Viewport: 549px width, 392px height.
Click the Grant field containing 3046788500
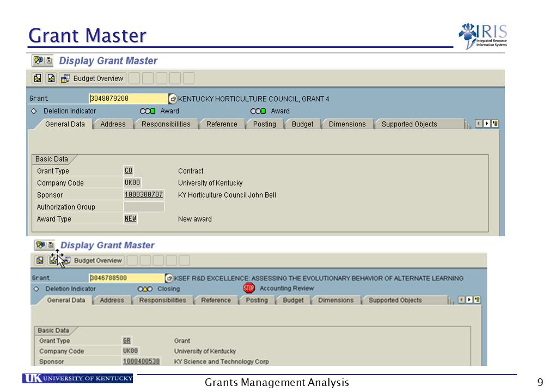pos(127,278)
